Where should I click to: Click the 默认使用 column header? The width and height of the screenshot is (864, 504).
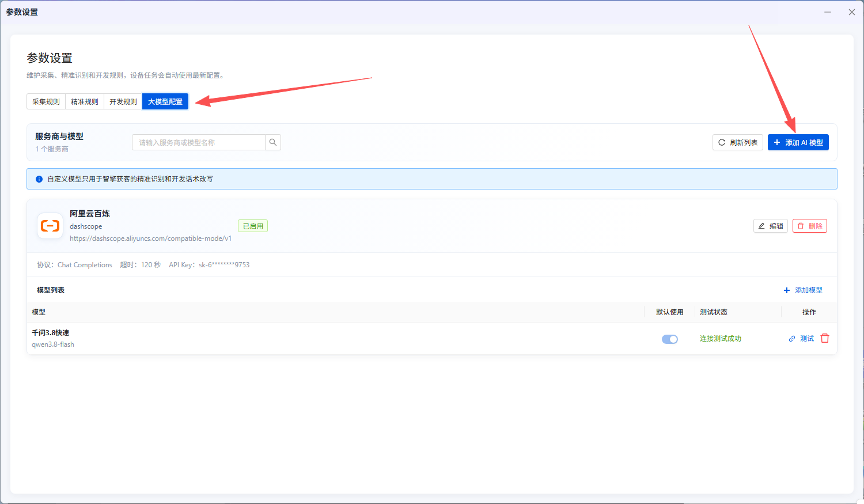point(670,312)
